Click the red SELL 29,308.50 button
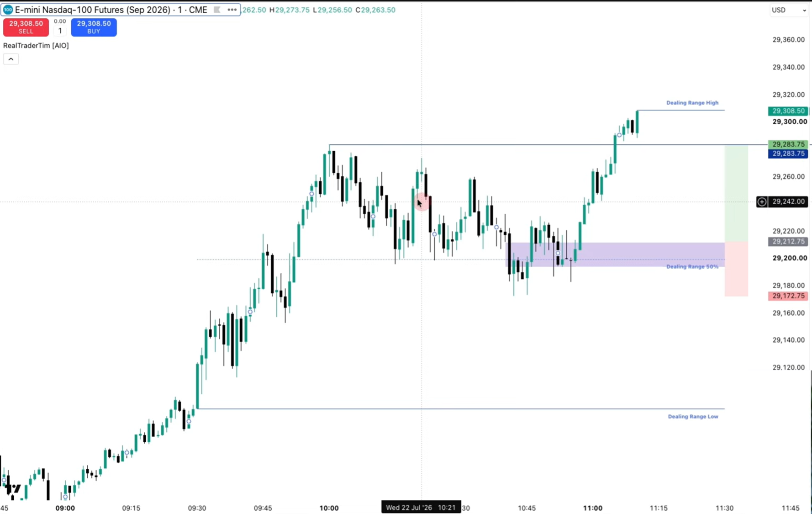The width and height of the screenshot is (812, 514). point(26,27)
